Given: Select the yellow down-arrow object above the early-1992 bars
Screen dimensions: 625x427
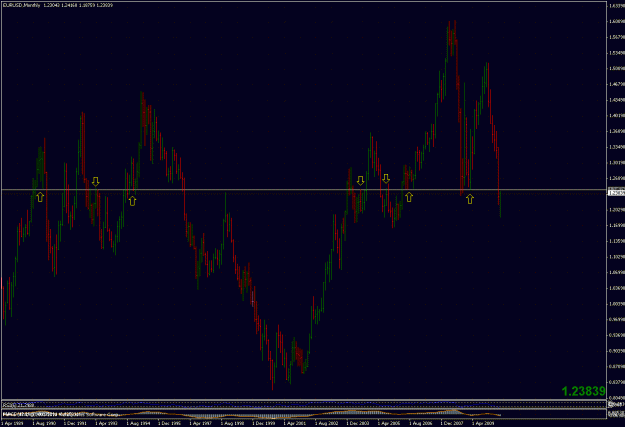Looking at the screenshot, I should pos(95,182).
